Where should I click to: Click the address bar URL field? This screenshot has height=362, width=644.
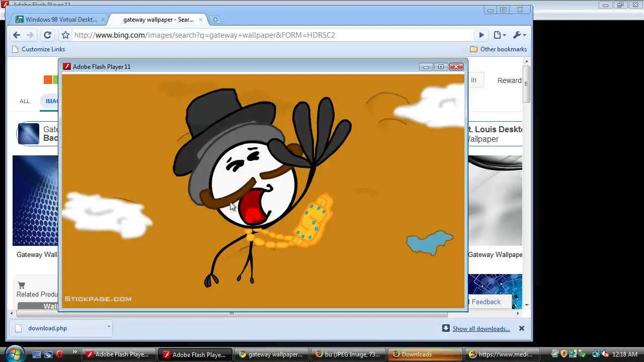pyautogui.click(x=272, y=35)
